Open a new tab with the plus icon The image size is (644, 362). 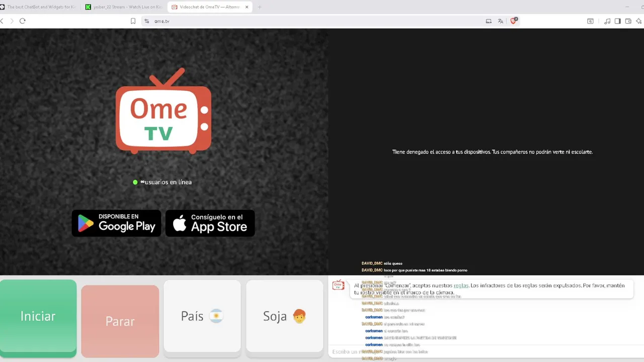point(260,7)
